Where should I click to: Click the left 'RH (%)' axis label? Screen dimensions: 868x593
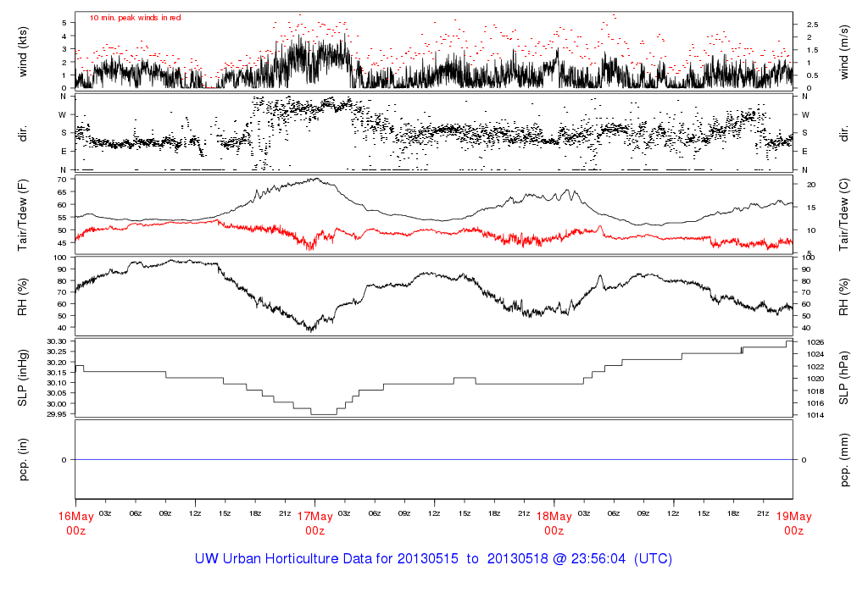[x=23, y=296]
